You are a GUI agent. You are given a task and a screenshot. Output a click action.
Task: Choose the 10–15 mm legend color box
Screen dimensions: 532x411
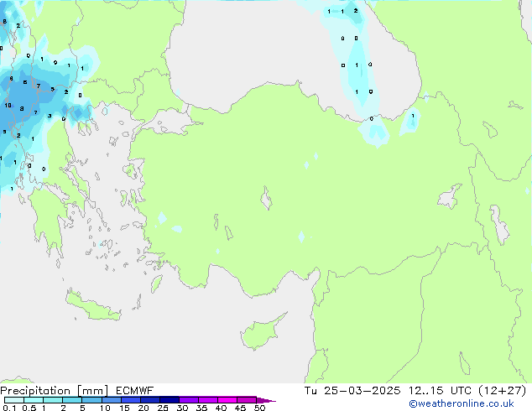tap(111, 400)
